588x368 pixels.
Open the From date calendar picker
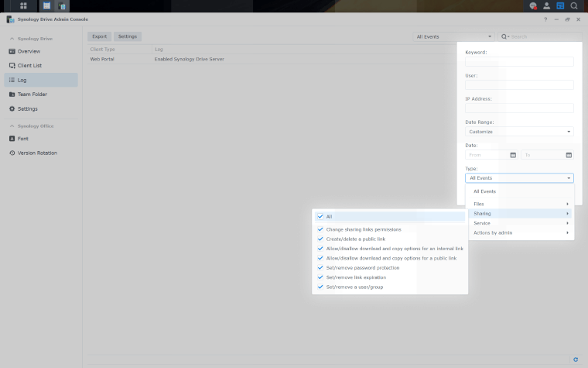click(513, 155)
